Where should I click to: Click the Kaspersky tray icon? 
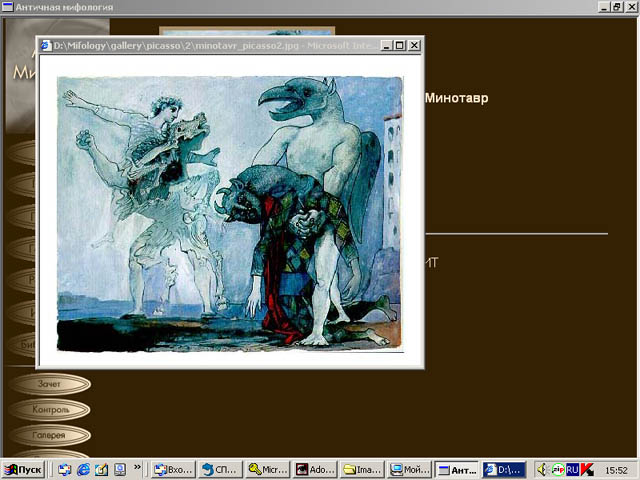pos(587,469)
